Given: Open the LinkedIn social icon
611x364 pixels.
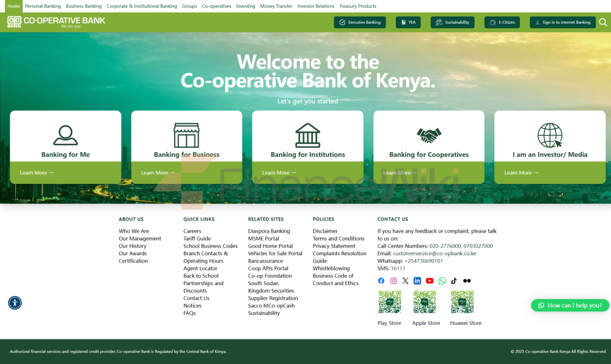Looking at the screenshot, I should pos(417,281).
